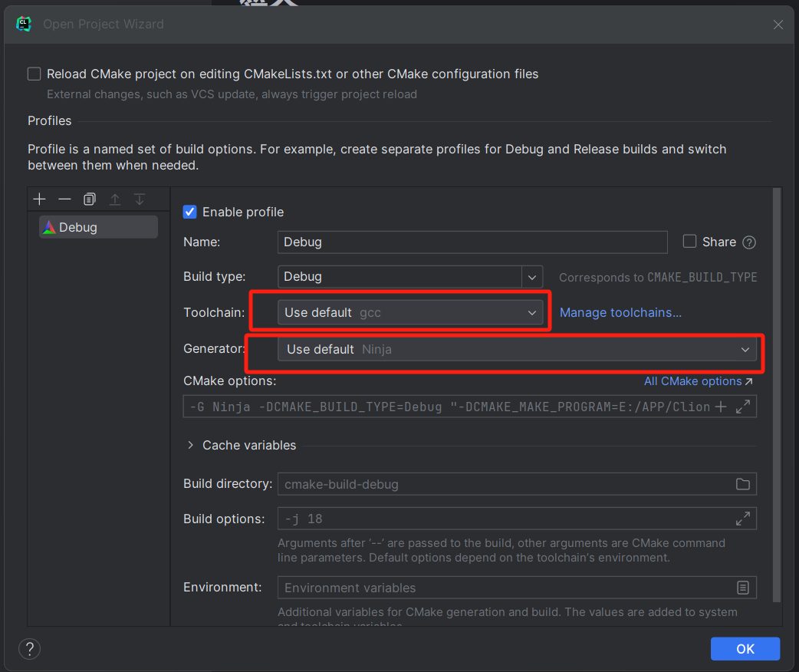Open the Toolchain dropdown
This screenshot has height=672, width=799.
point(410,312)
